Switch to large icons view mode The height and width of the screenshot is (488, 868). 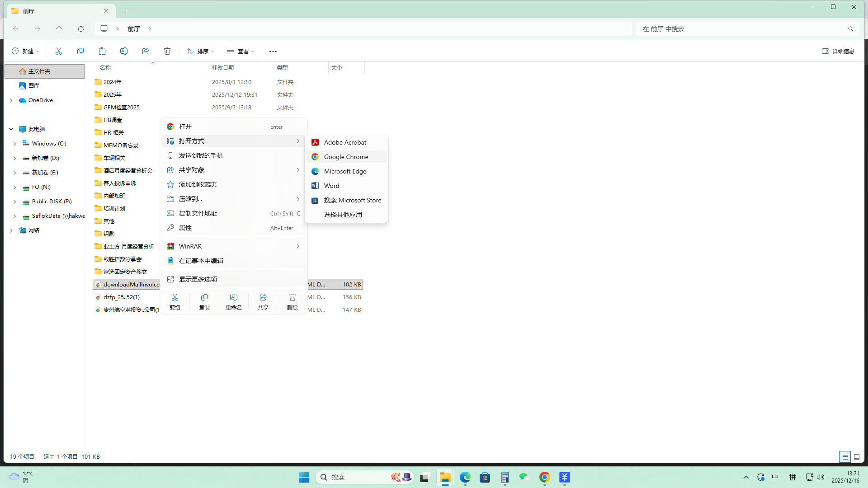coord(857,457)
